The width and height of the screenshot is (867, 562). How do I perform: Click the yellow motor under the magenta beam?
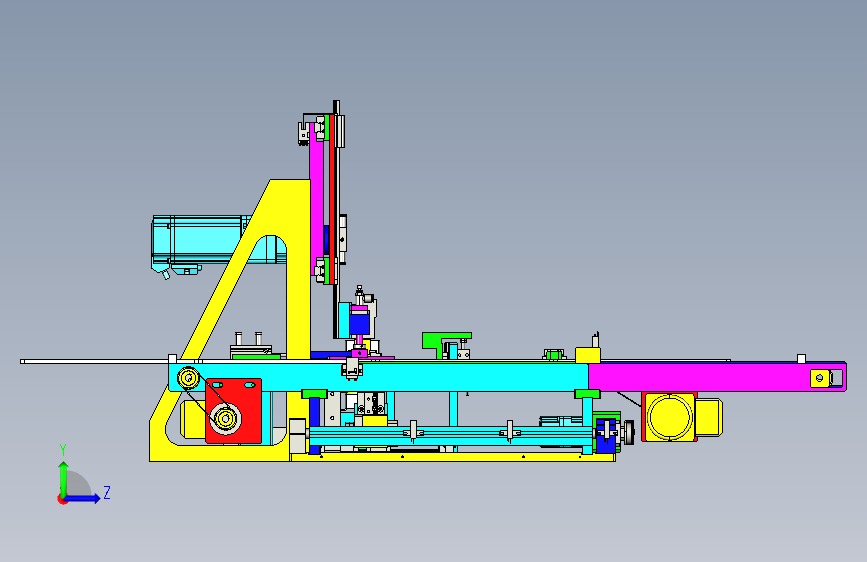(682, 417)
